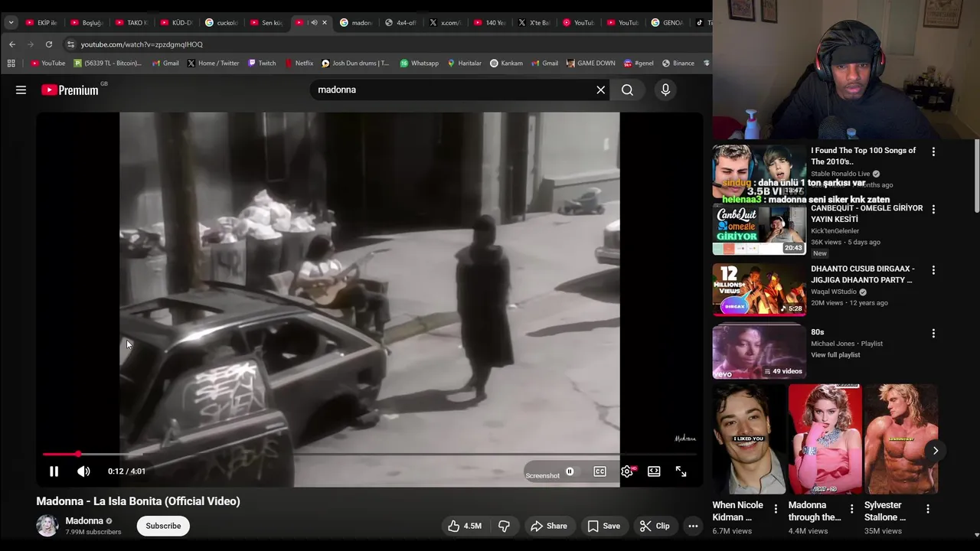Open options for Nicole Kidman short

coord(776,509)
